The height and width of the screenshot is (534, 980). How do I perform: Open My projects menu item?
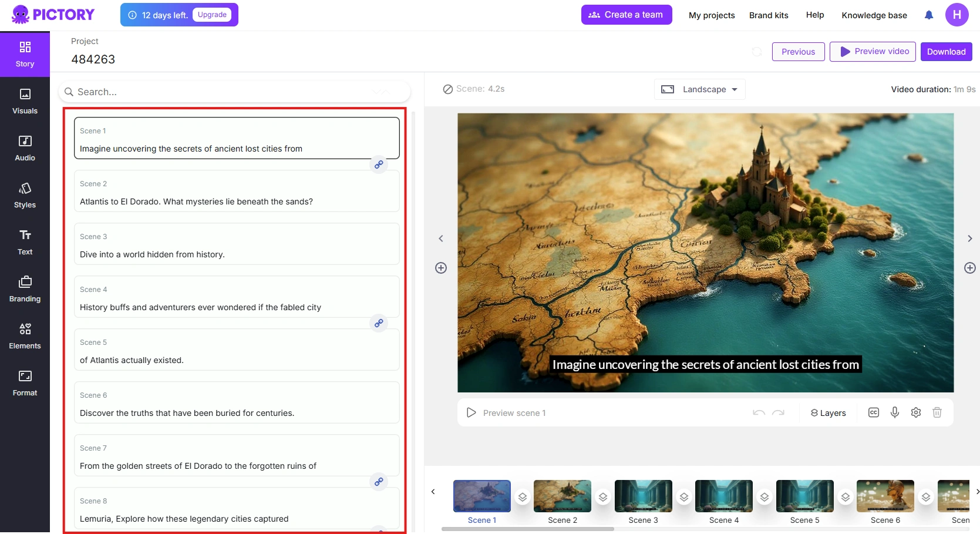point(712,15)
